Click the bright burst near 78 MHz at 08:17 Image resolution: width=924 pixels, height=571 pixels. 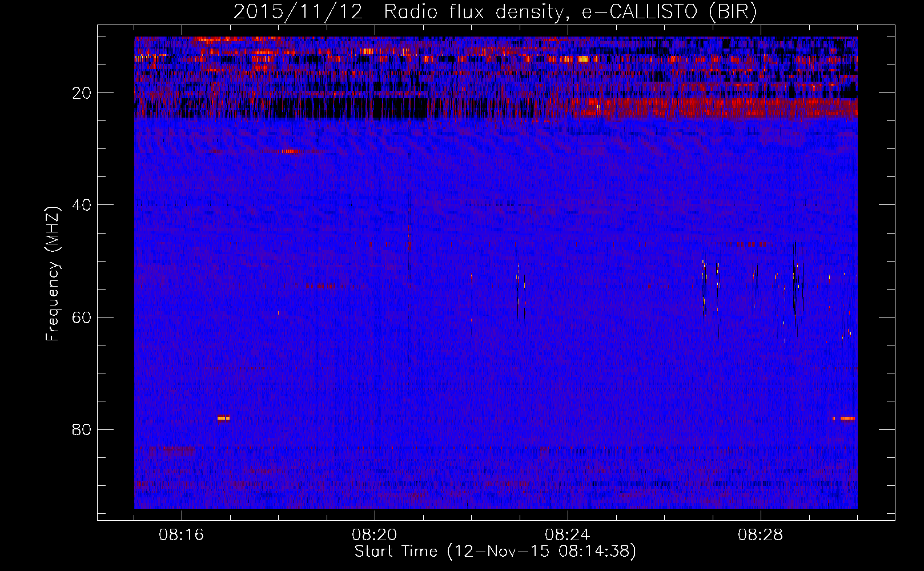click(x=223, y=418)
